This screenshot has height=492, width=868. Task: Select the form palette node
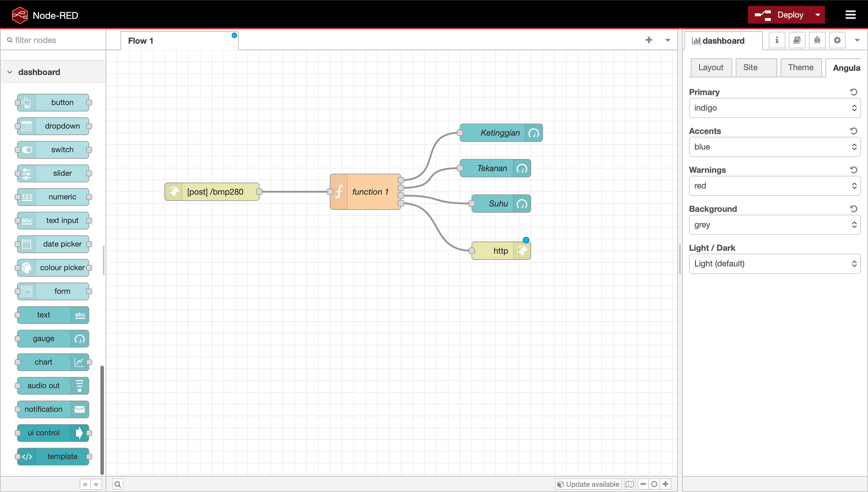coord(53,291)
